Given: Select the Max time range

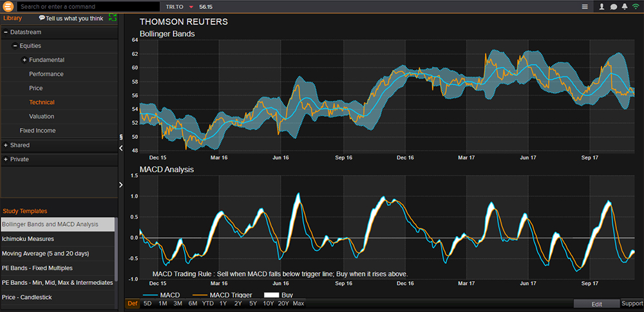Looking at the screenshot, I should coord(299,304).
